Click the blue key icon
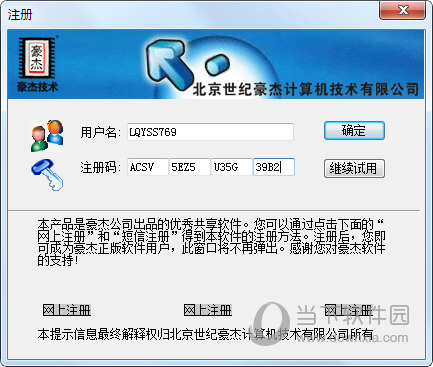This screenshot has width=433, height=367. pyautogui.click(x=47, y=175)
